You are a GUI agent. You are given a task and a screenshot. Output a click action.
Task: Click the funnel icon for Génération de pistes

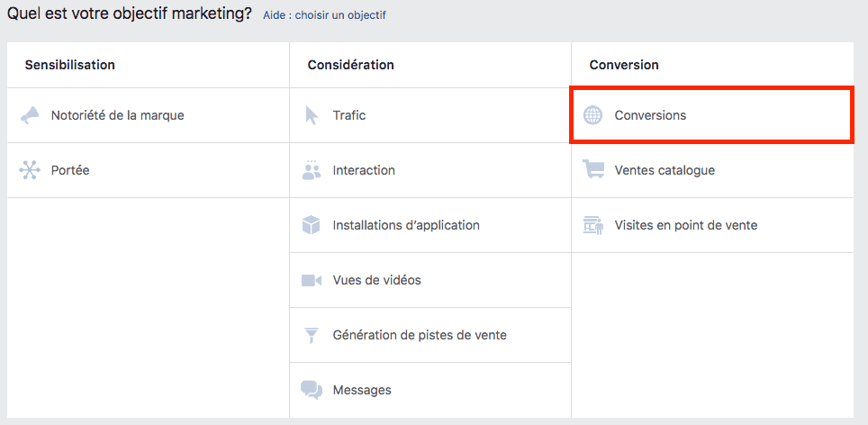(x=312, y=335)
